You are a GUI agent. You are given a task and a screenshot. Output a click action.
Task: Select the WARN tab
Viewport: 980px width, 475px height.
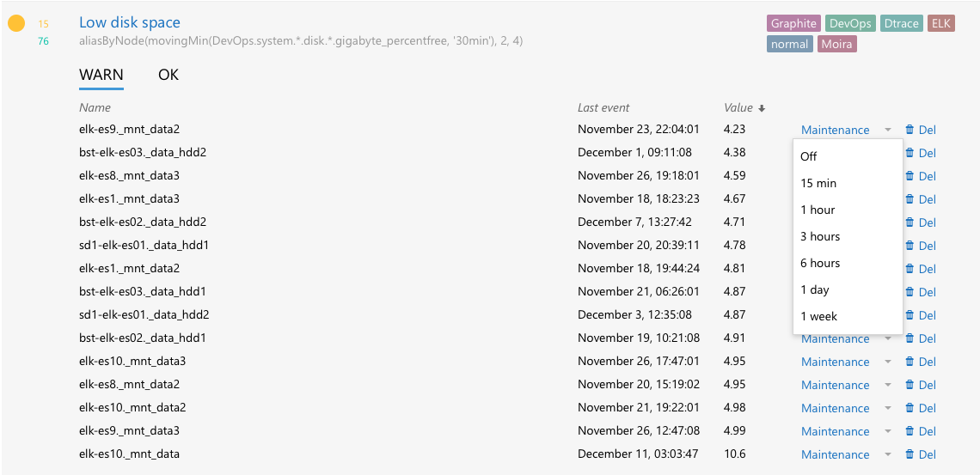pyautogui.click(x=101, y=75)
